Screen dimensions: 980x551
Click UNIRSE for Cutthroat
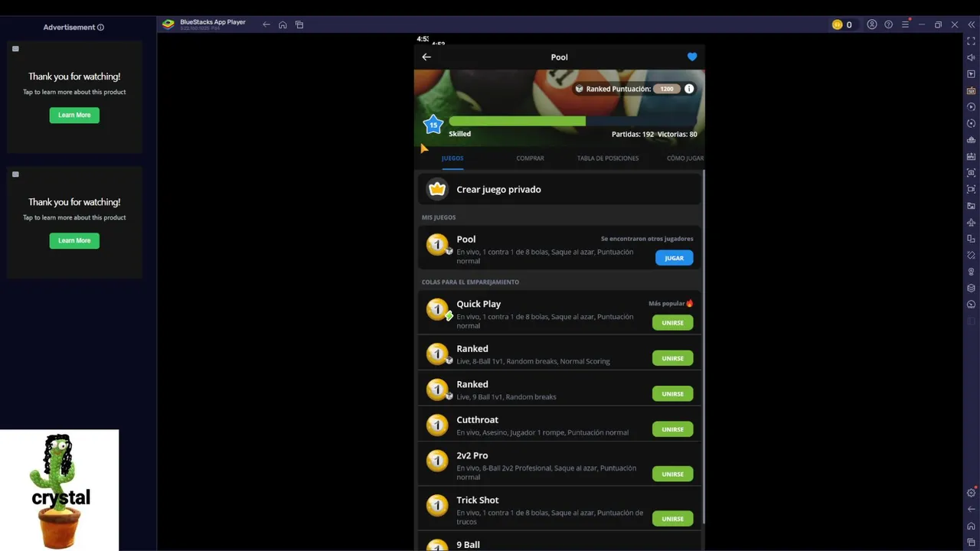point(673,429)
